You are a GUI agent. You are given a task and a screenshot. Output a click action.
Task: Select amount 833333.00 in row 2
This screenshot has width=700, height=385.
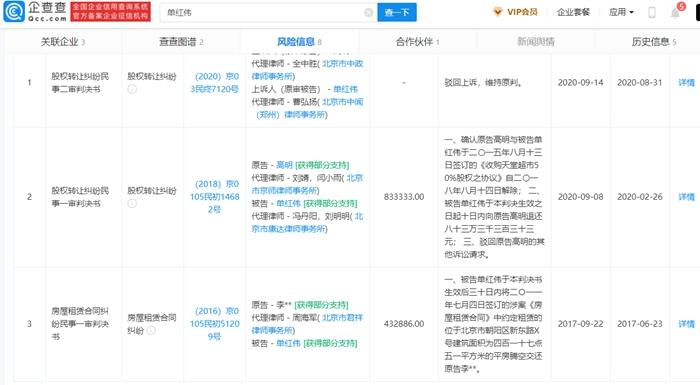click(x=404, y=197)
